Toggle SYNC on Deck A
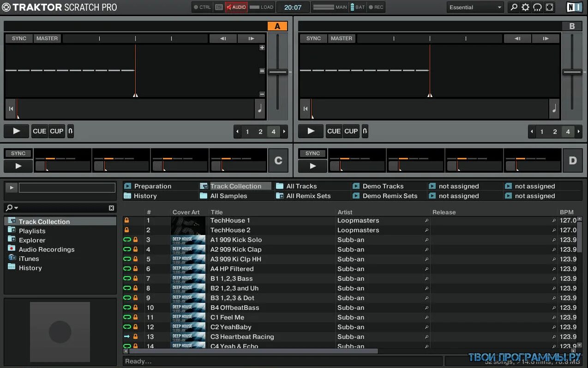This screenshot has height=368, width=588. pyautogui.click(x=19, y=39)
